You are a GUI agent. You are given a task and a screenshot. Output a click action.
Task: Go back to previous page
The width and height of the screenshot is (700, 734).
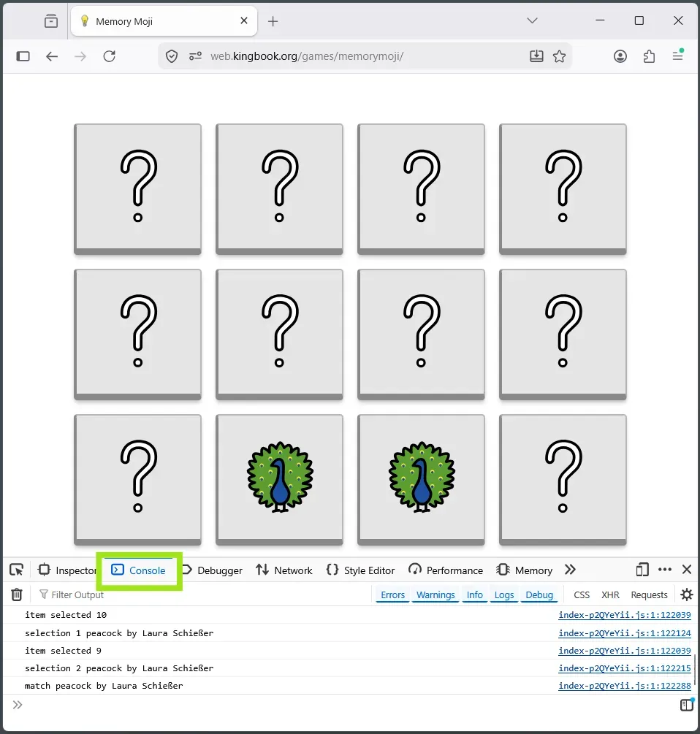click(x=52, y=56)
